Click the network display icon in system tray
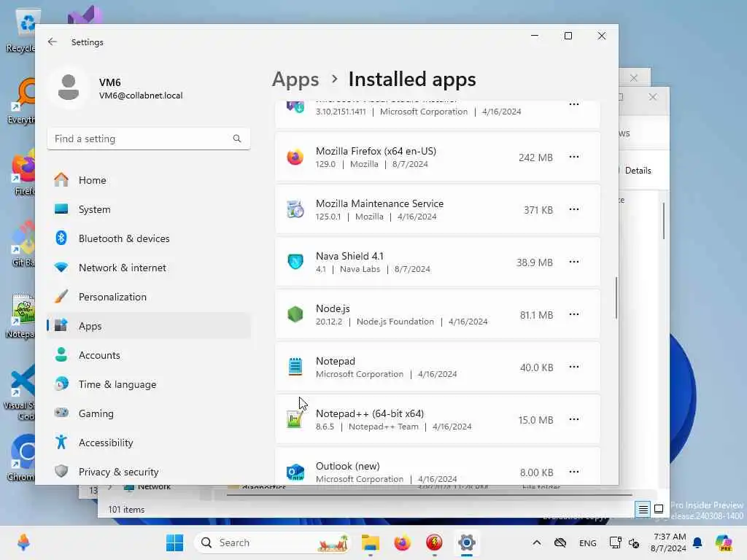Screen dimensions: 747x560 615,542
